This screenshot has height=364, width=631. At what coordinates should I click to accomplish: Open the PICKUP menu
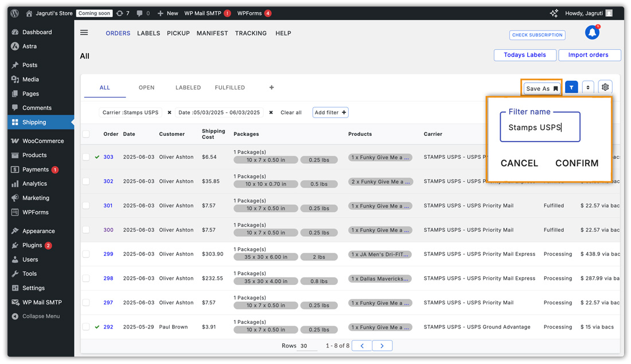(178, 33)
